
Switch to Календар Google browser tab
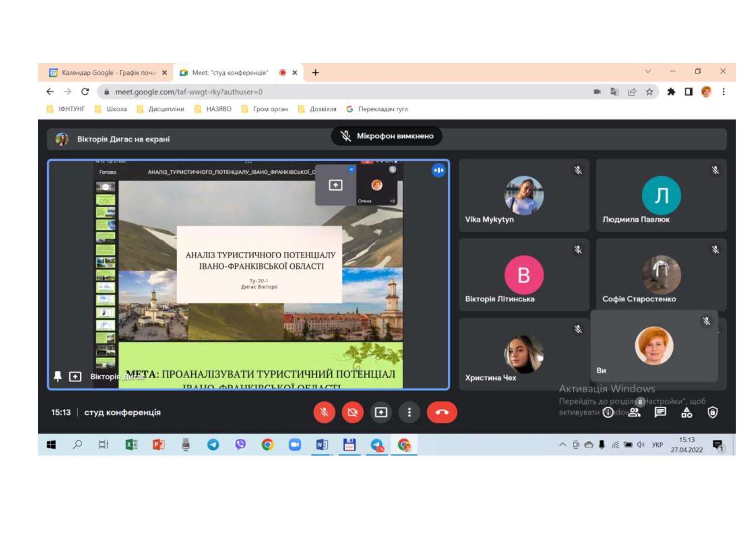(108, 73)
